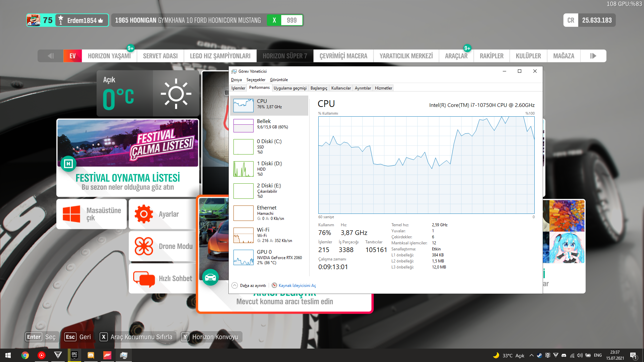
Task: Click the Drone Modu icon
Action: [x=144, y=246]
